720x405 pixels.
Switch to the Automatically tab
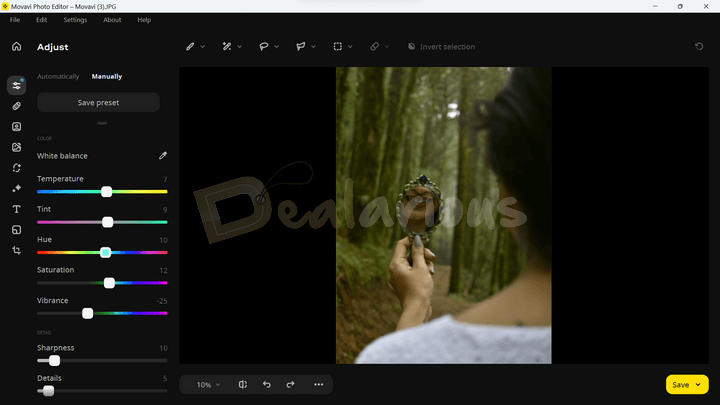tap(58, 76)
